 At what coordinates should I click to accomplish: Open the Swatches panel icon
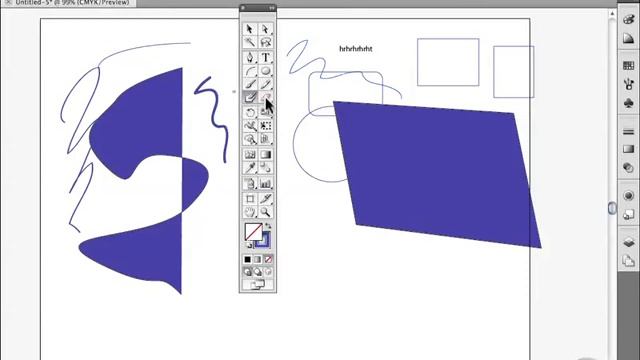tap(629, 65)
